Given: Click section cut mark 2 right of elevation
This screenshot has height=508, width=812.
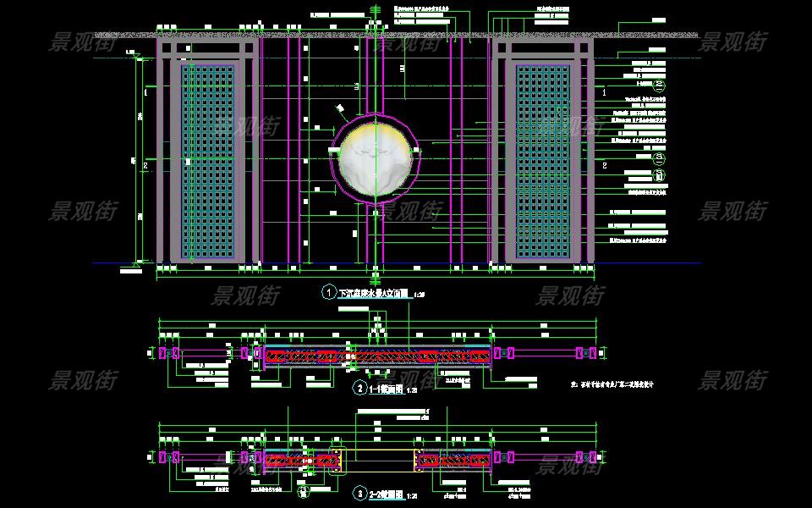Looking at the screenshot, I should (604, 167).
